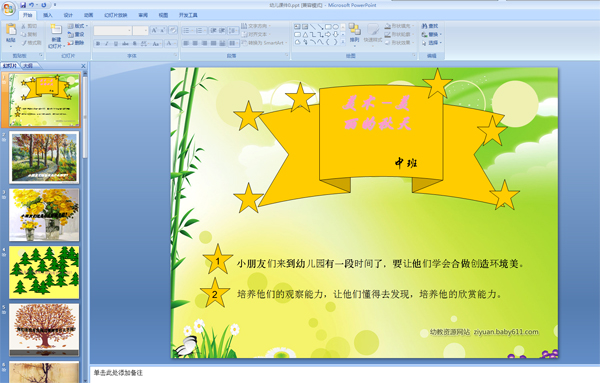Open the View (视图) ribbon tab
Image resolution: width=600 pixels, height=383 pixels.
(163, 15)
